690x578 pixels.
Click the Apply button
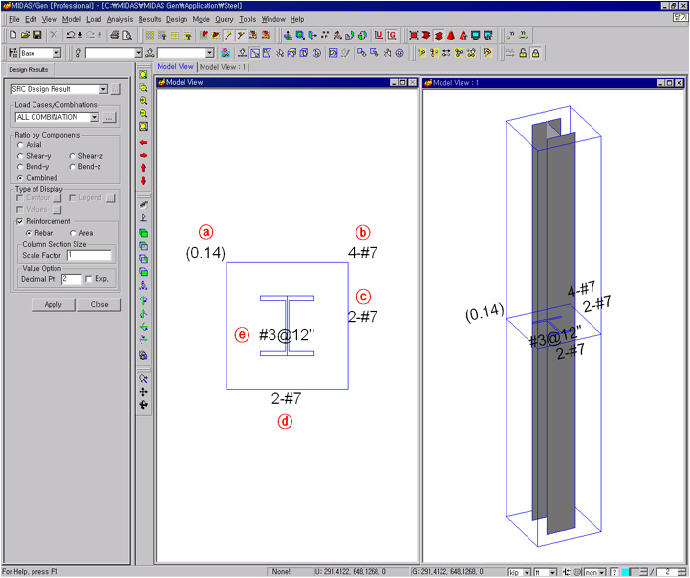tap(53, 305)
